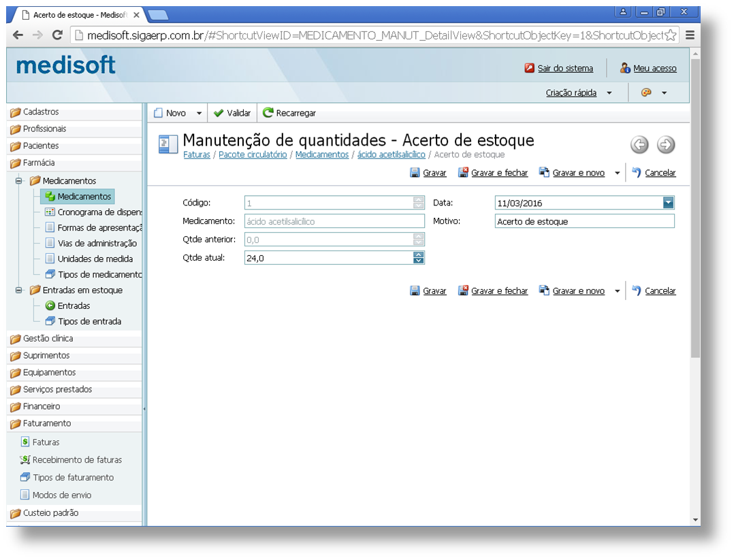The height and width of the screenshot is (560, 734).
Task: Select Vias de administração tree item
Action: click(x=91, y=244)
